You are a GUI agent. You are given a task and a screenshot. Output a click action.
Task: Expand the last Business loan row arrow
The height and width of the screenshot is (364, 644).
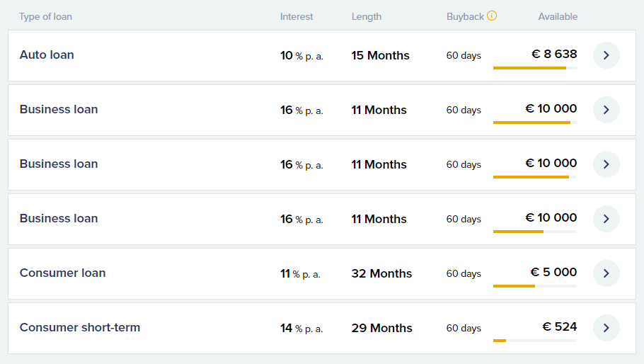(x=606, y=219)
